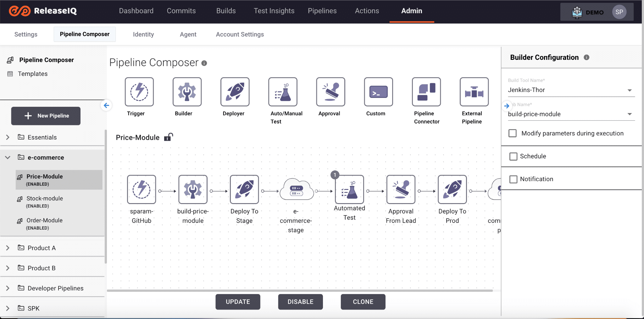Collapse the left sidebar with arrow
Screen dimensions: 644x319
pos(106,105)
